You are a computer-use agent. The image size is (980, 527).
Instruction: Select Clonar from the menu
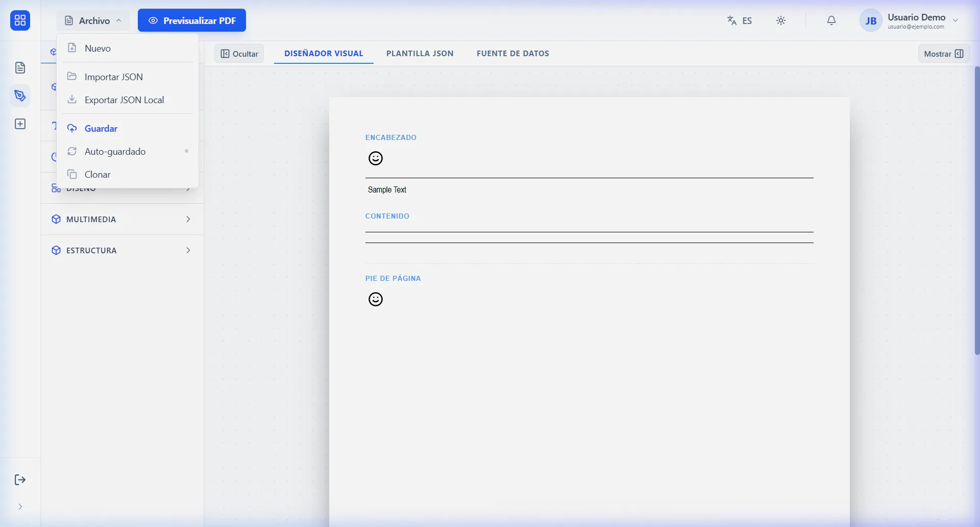tap(128, 174)
